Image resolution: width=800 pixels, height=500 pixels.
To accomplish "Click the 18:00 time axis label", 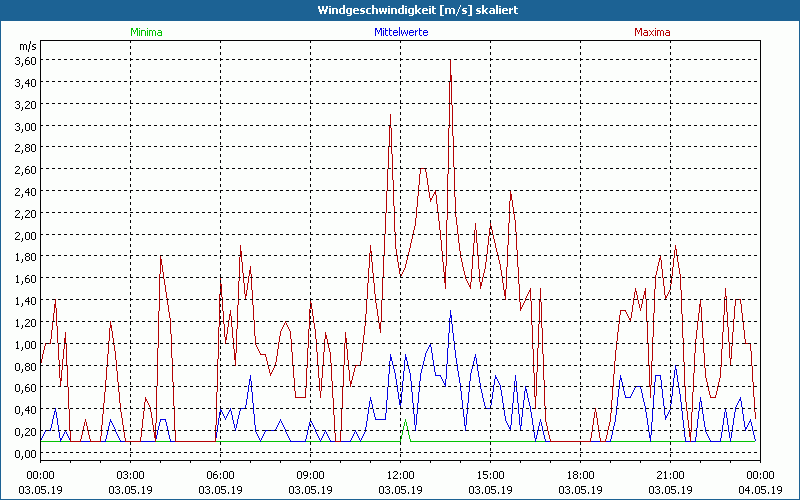I will (x=580, y=475).
